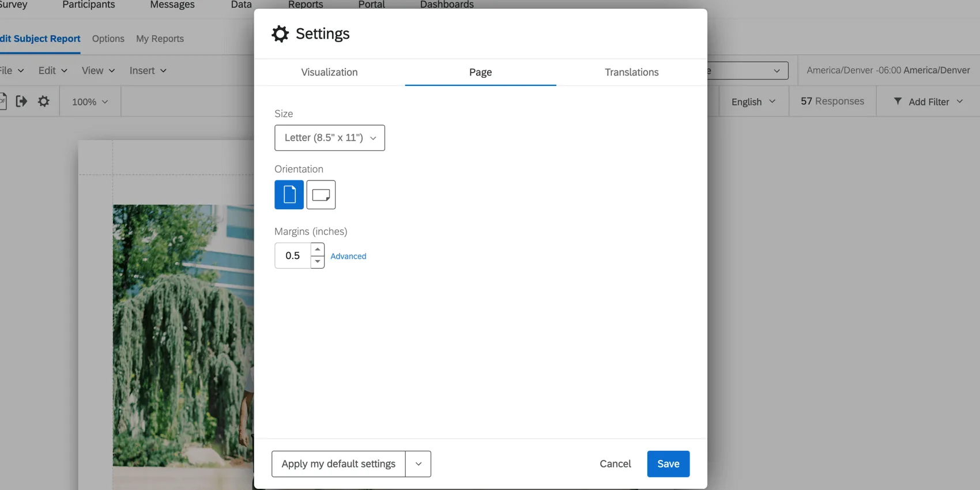
Task: Open Advanced margin options link
Action: [x=348, y=256]
